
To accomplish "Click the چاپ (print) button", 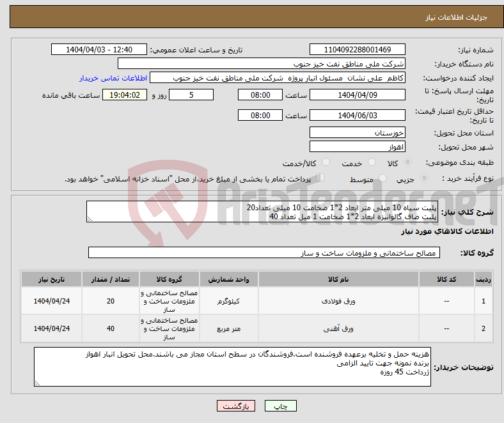I will tap(280, 406).
